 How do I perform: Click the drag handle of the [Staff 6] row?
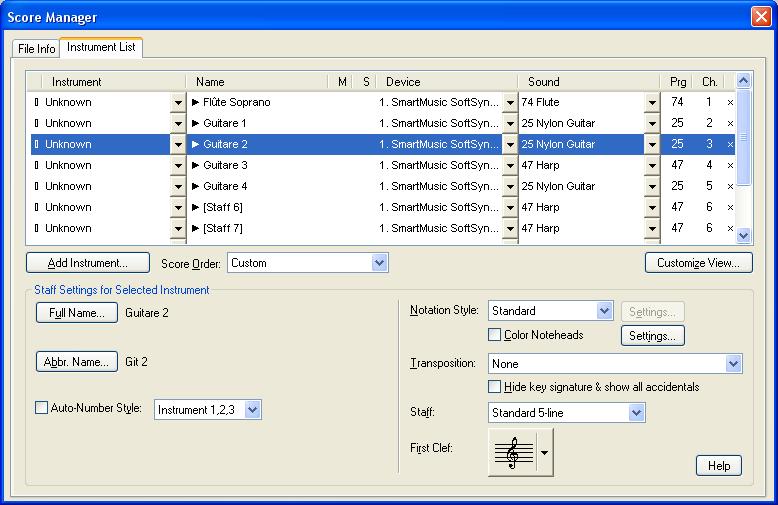tap(36, 207)
